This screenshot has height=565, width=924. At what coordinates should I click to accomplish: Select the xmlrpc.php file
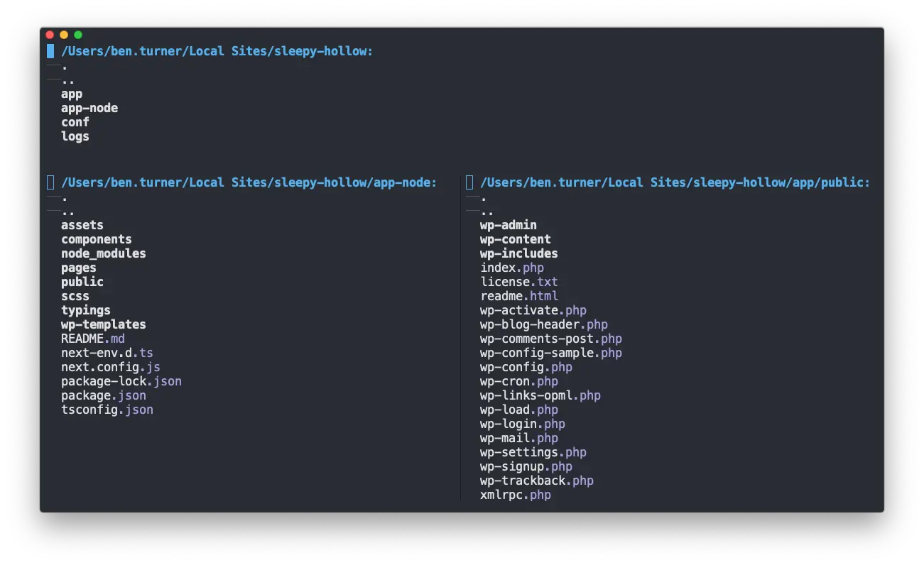[x=516, y=495]
